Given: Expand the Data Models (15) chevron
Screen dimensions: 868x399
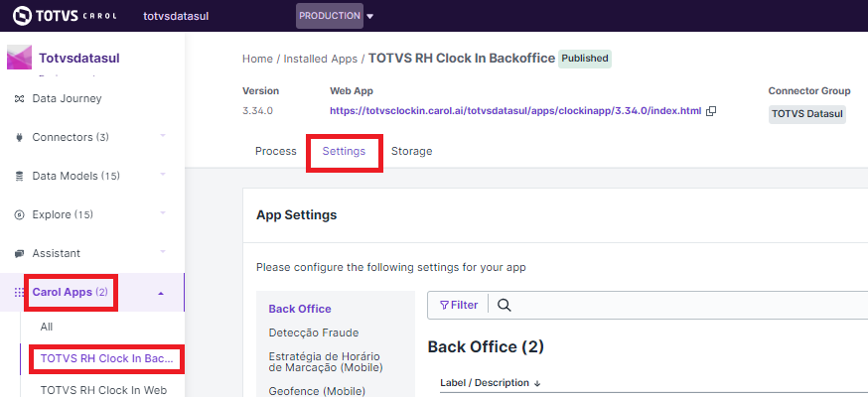Looking at the screenshot, I should click(163, 175).
